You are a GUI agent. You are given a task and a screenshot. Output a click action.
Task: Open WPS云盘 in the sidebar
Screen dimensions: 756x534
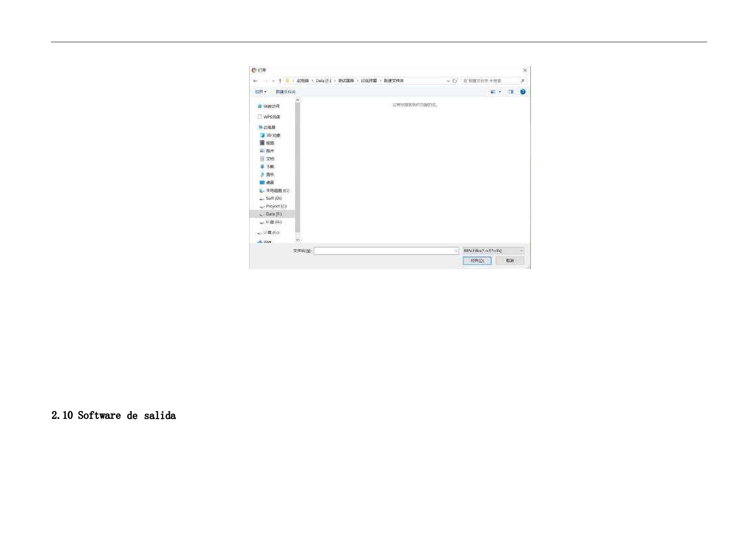click(272, 117)
